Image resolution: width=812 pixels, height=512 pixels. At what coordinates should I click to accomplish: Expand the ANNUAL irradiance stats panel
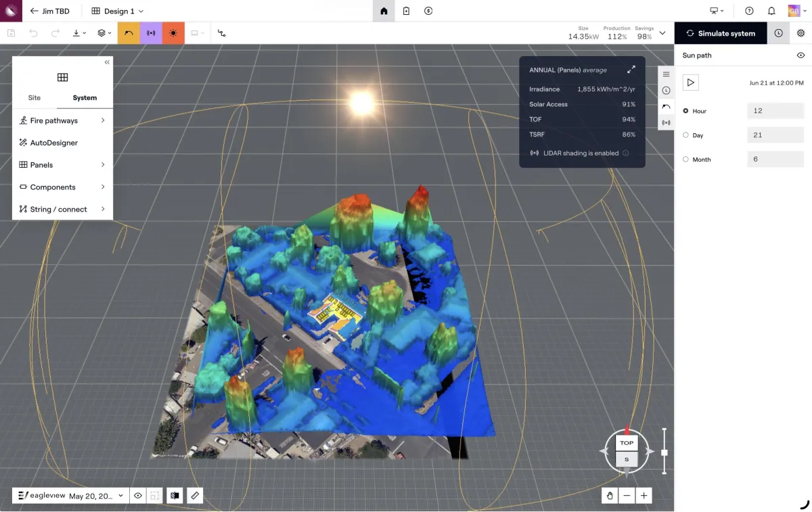click(631, 70)
